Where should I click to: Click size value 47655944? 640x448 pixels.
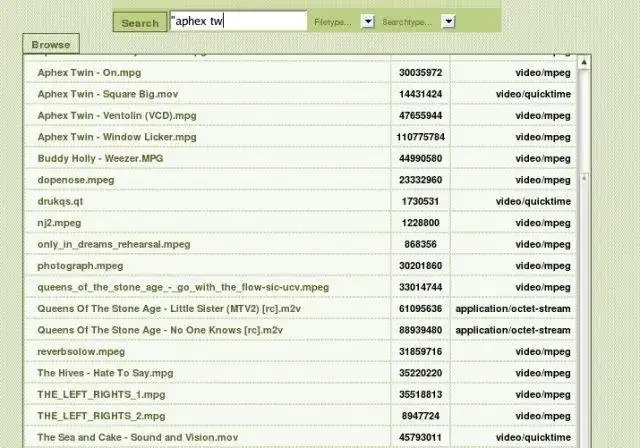tap(420, 116)
